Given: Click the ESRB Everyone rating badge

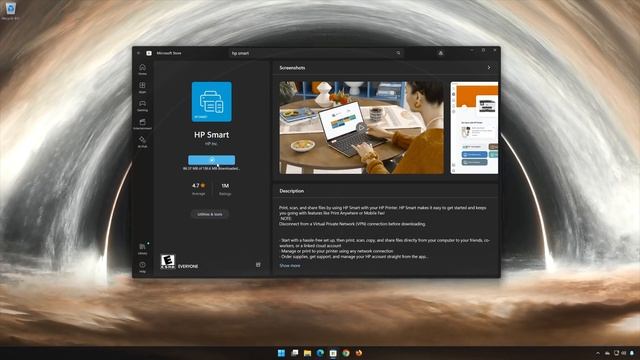Looking at the screenshot, I should tap(168, 261).
